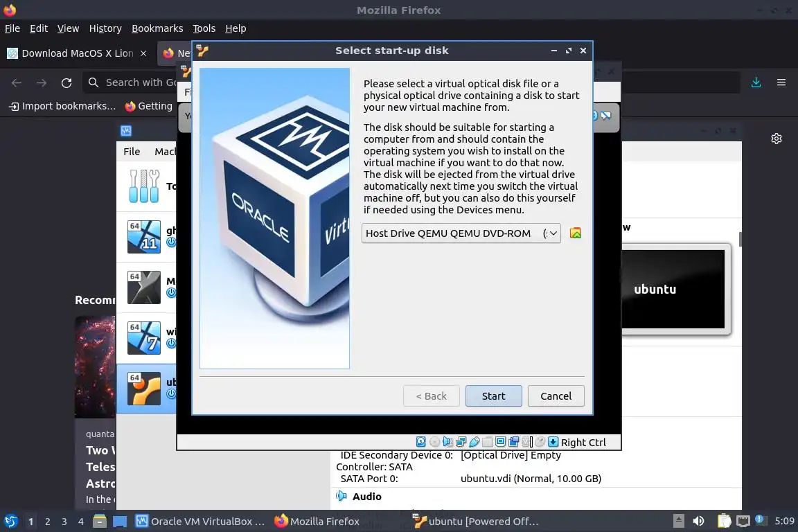Click the Getting Started bookmark
Image resolution: width=798 pixels, height=532 pixels.
coord(149,106)
